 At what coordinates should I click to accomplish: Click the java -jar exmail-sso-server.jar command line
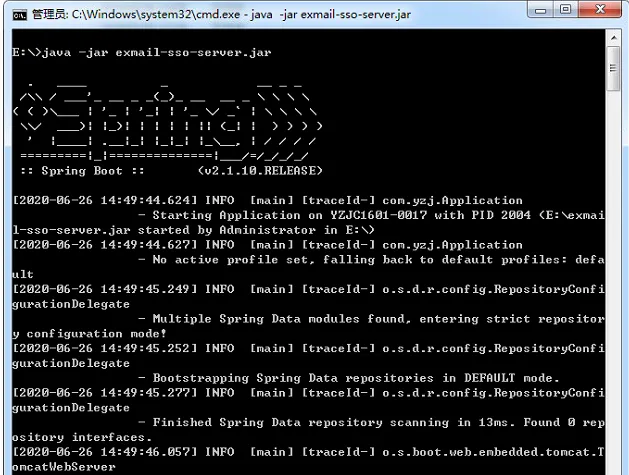coord(142,53)
